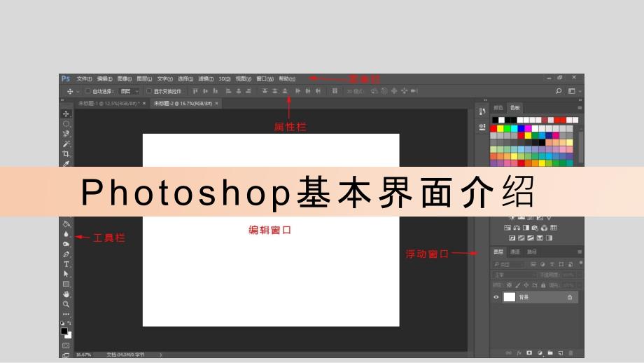The image size is (644, 363).
Task: Select the Zoom tool in the toolbar
Action: pos(66,304)
